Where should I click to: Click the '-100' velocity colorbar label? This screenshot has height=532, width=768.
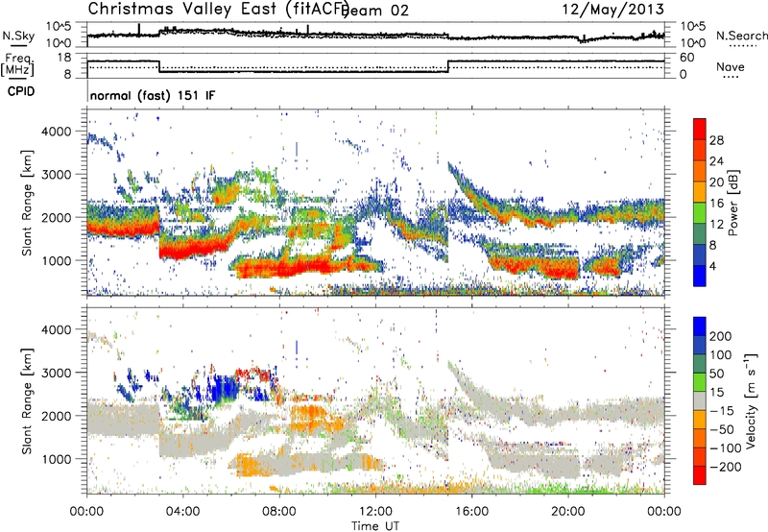point(725,448)
